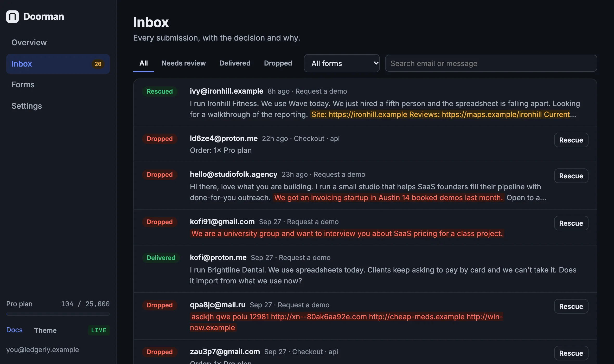Switch to the Needs review tab

coord(183,63)
